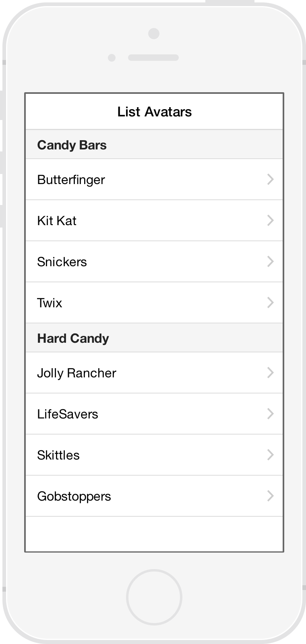Click the chevron arrow beside Snickers
The image size is (306, 644).
pyautogui.click(x=271, y=261)
